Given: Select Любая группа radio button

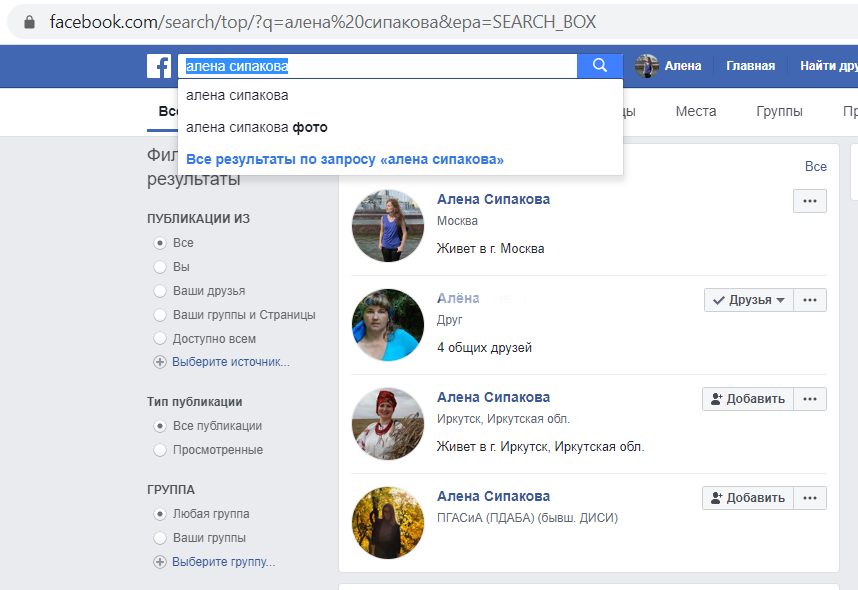Looking at the screenshot, I should coord(160,514).
